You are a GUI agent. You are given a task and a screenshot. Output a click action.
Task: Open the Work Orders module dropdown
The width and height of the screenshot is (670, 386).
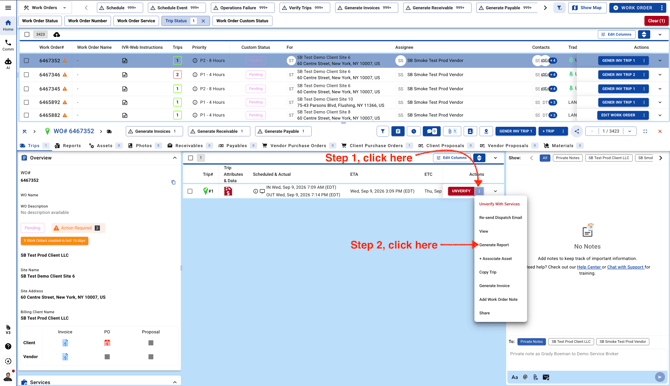click(x=45, y=8)
